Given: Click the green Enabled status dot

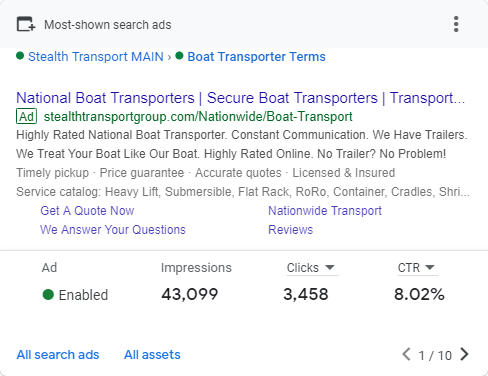Looking at the screenshot, I should 48,295.
